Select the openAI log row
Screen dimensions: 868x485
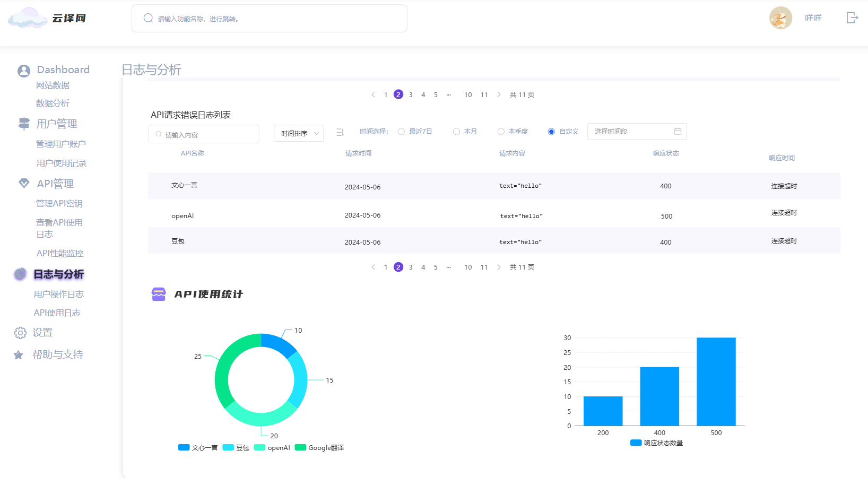[494, 214]
